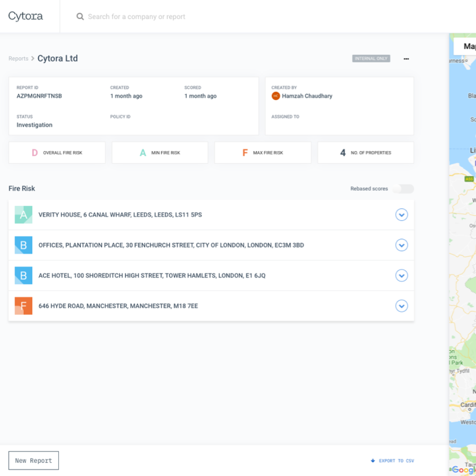
Task: Focus the company or report search field
Action: click(x=136, y=17)
